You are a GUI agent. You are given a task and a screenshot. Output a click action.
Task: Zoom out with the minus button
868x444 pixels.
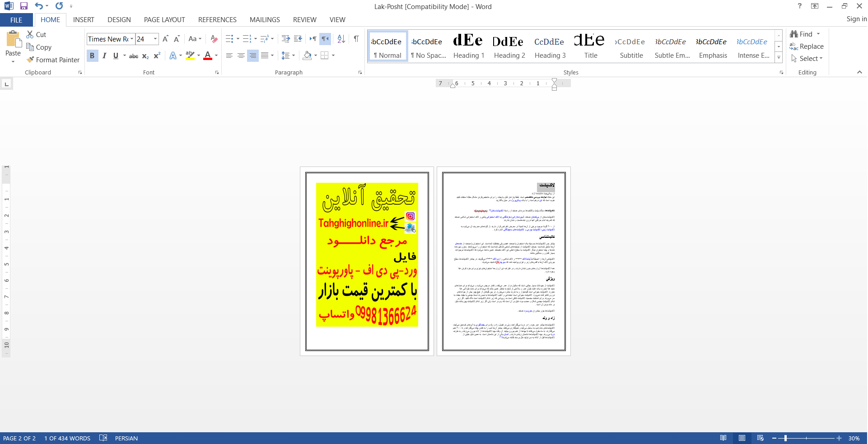(774, 438)
